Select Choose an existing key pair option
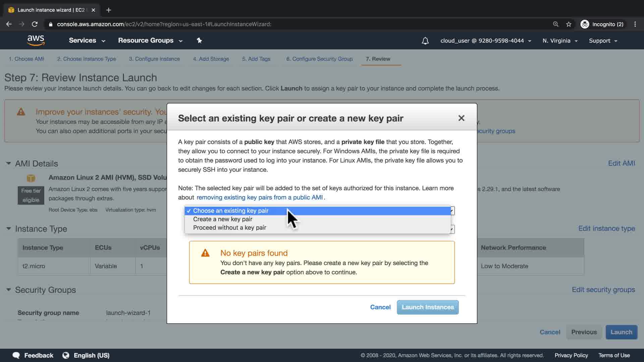Viewport: 644px width, 362px height. (231, 211)
